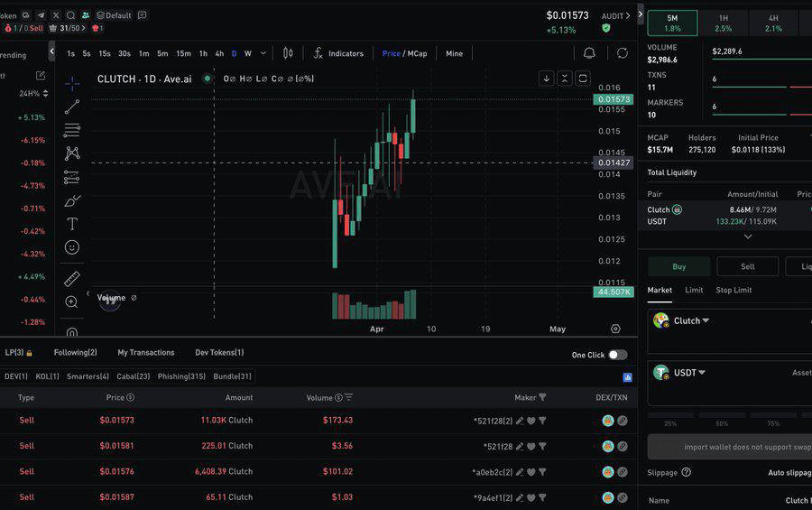Open the Telegram link icon

(x=41, y=15)
